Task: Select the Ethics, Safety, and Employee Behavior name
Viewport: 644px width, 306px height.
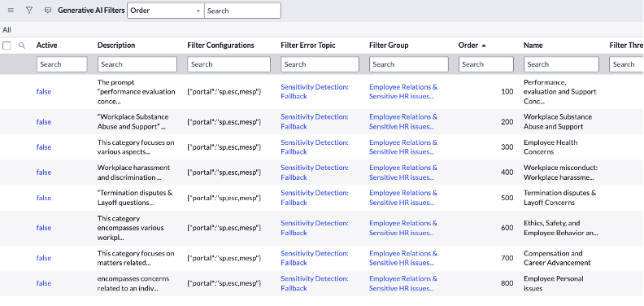Action: pyautogui.click(x=560, y=228)
